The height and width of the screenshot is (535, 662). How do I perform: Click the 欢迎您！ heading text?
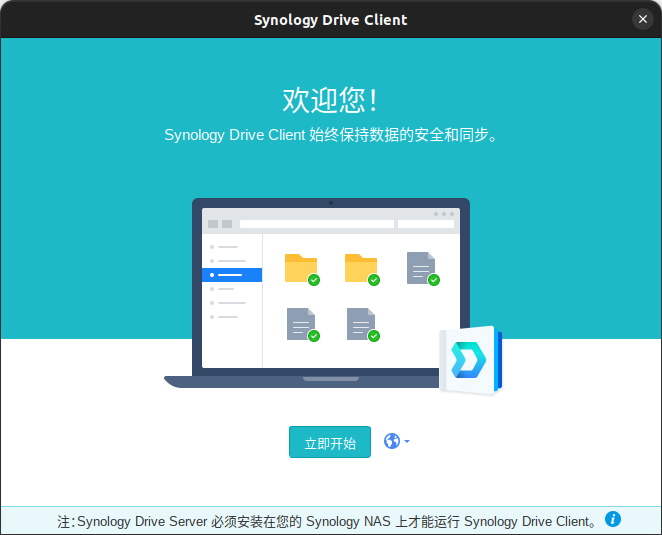click(x=331, y=100)
